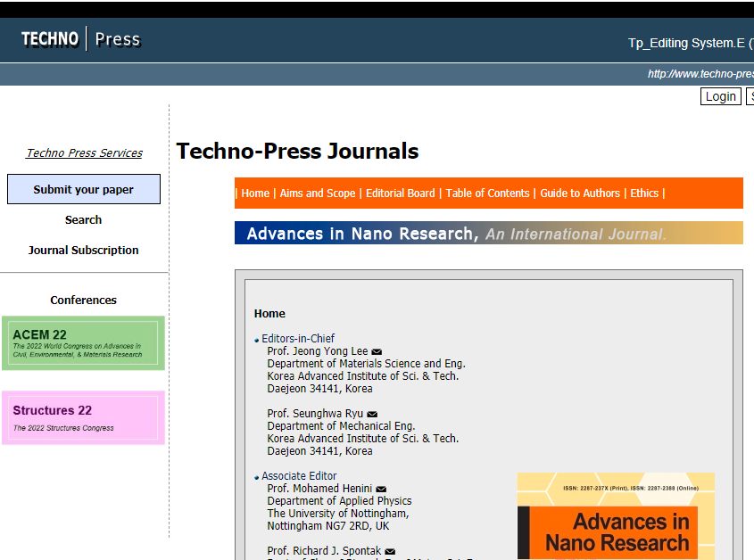The image size is (754, 560).
Task: Open Ethics menu item
Action: click(644, 194)
